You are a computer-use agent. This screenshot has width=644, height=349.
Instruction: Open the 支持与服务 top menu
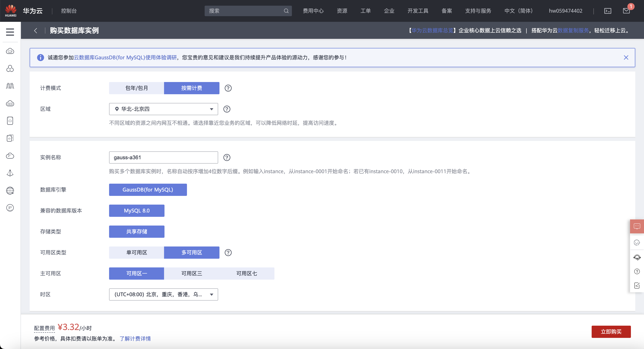(478, 11)
